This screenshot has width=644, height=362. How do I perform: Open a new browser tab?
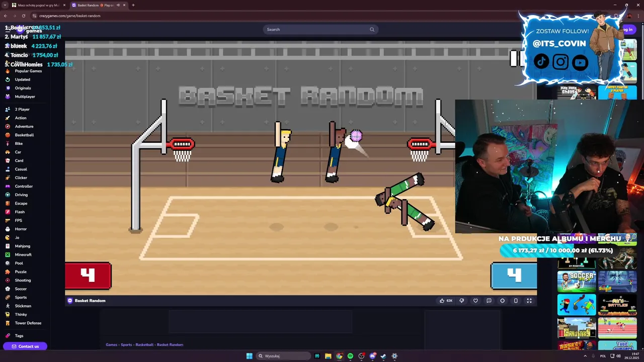pos(133,5)
